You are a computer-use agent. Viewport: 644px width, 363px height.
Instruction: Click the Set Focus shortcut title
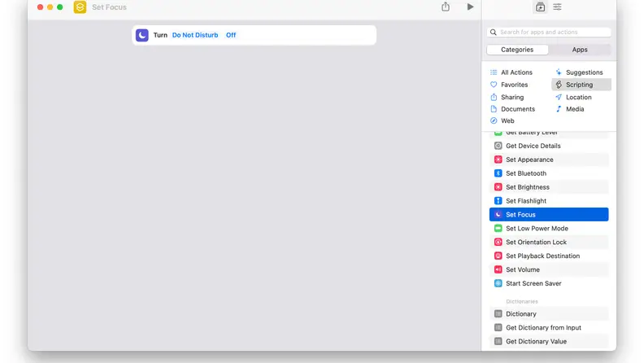click(109, 7)
